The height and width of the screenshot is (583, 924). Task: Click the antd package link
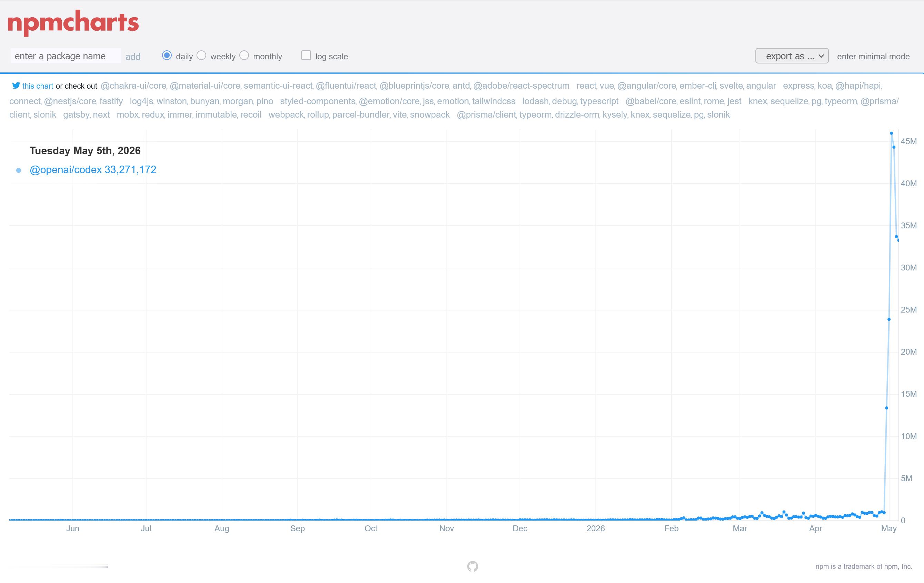461,86
